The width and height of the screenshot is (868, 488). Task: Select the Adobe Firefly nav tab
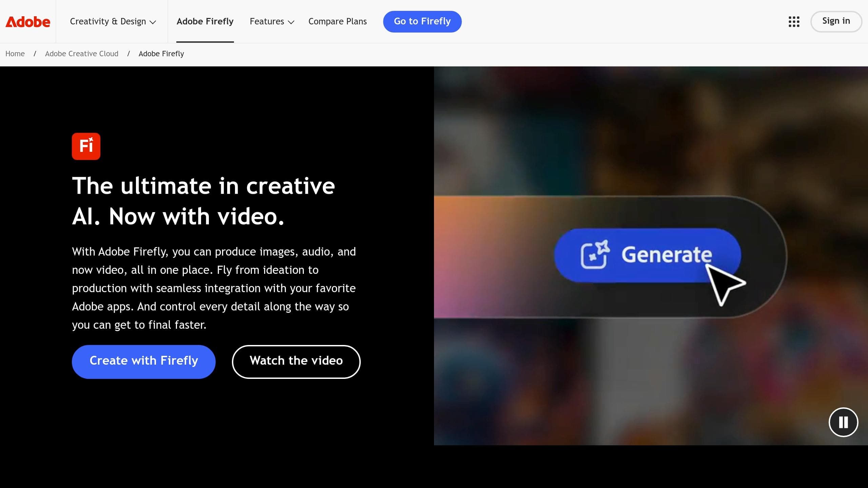click(x=205, y=21)
